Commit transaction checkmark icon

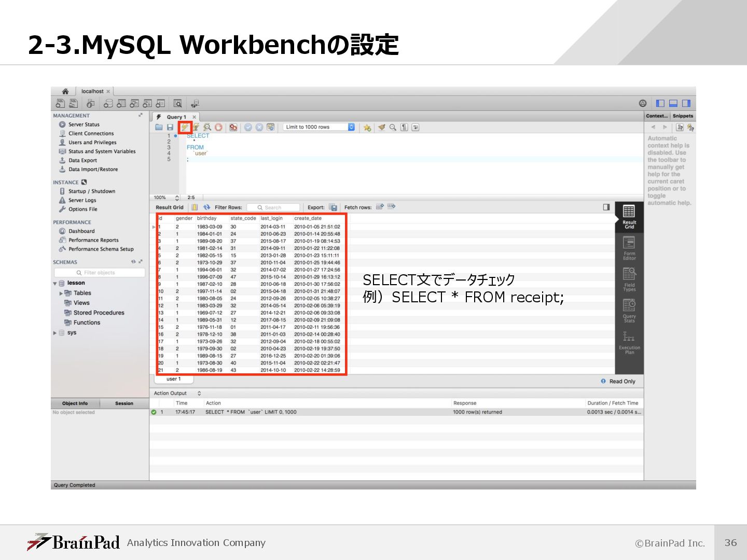[x=248, y=127]
